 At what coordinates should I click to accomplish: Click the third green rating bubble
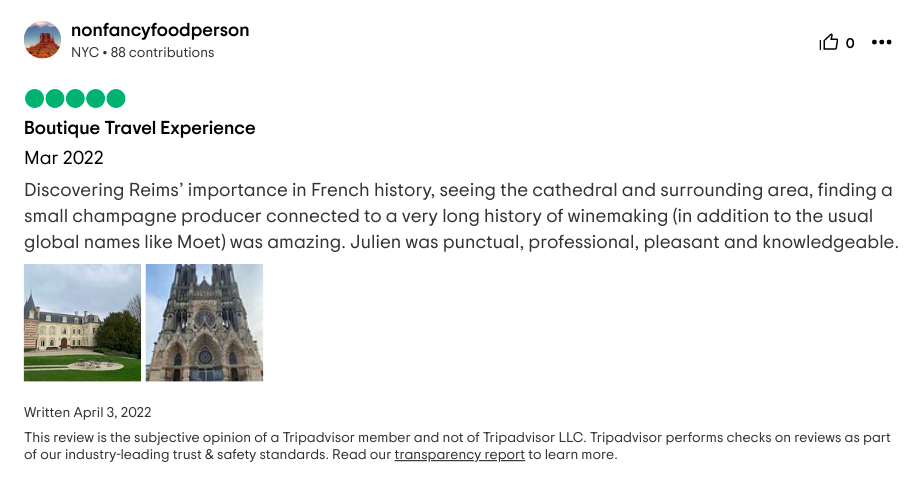pos(75,98)
